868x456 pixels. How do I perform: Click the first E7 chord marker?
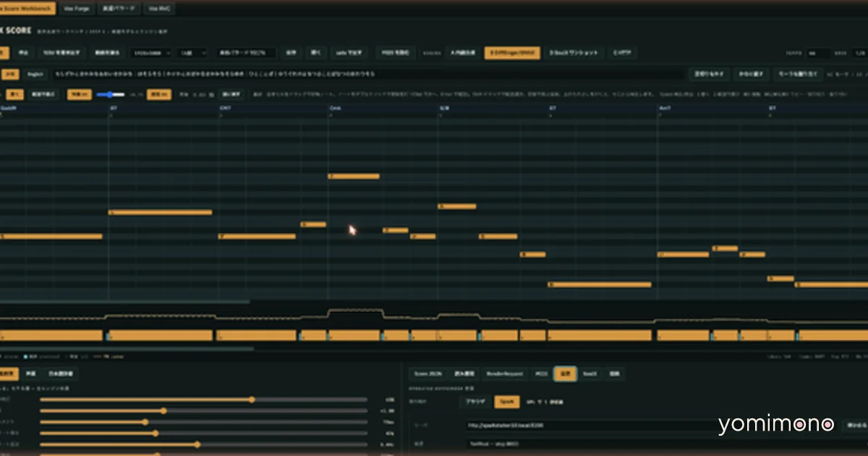[x=114, y=107]
